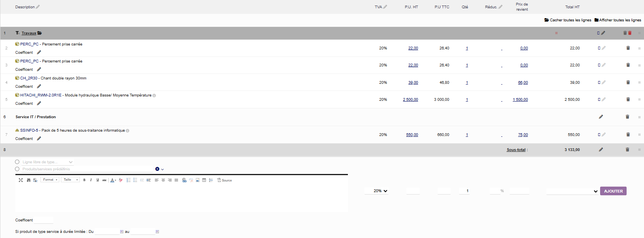Open the Format dropdown in editor toolbar
Image resolution: width=644 pixels, height=238 pixels.
click(50, 180)
